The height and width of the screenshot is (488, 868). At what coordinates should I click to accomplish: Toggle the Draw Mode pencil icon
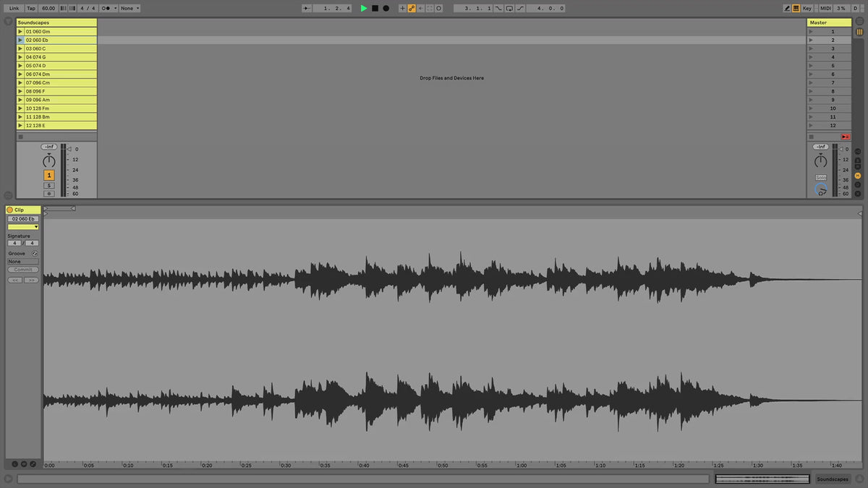click(x=787, y=8)
